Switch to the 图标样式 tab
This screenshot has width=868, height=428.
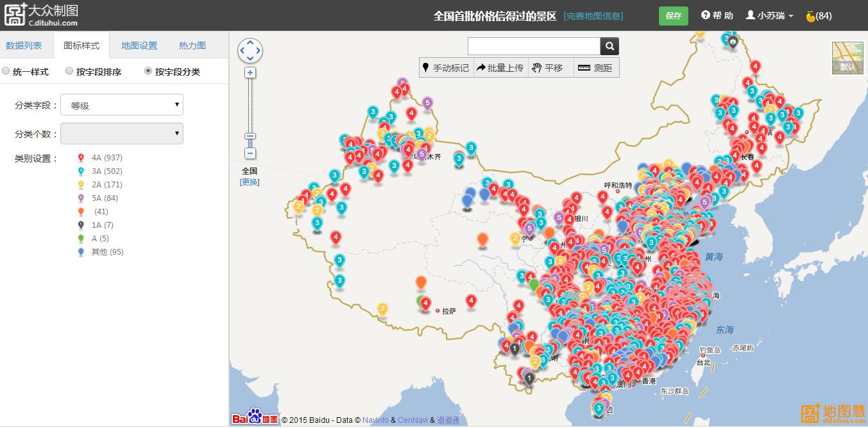[81, 46]
